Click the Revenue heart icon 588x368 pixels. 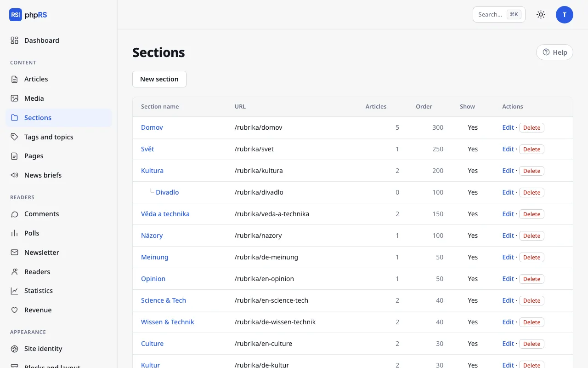(x=15, y=310)
